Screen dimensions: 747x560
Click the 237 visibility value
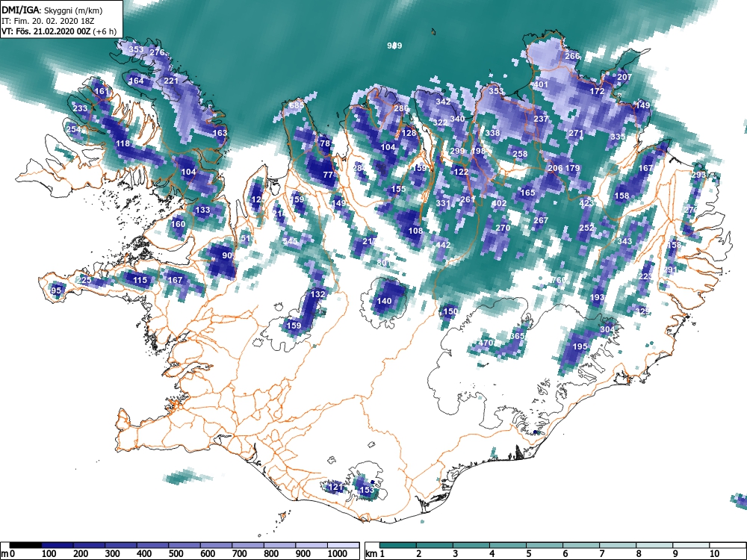coord(541,119)
